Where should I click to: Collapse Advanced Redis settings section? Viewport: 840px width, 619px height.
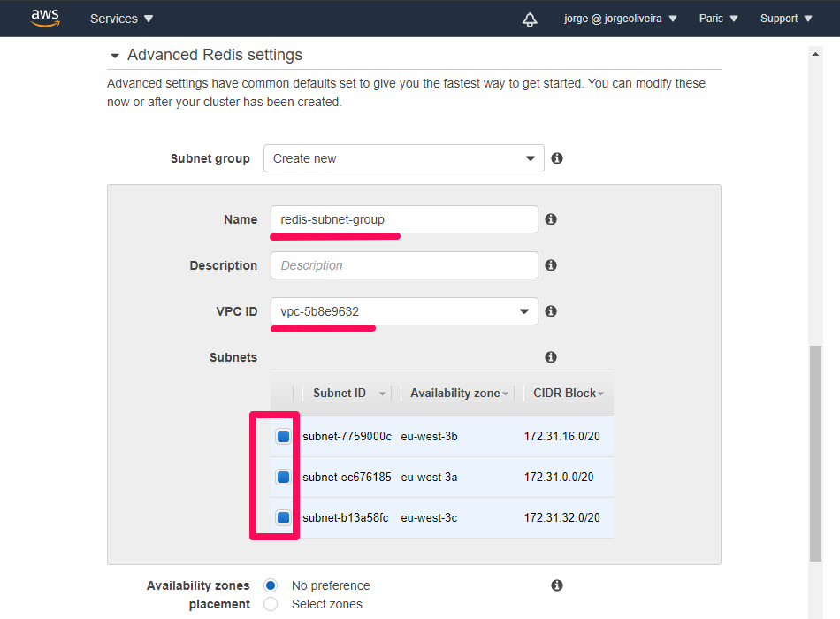coord(115,56)
